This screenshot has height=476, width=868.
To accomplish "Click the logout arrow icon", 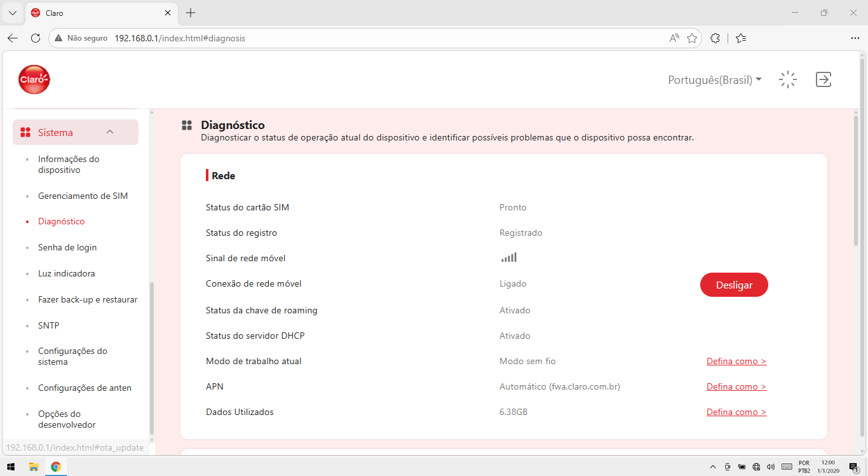I will [x=824, y=79].
